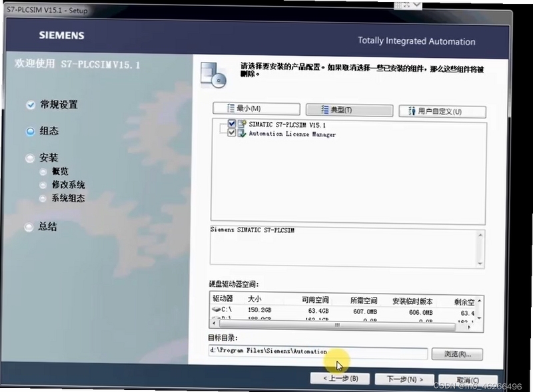Viewport: 533px width, 392px height.
Task: Toggle Automation License Manager checkbox
Action: (x=232, y=132)
